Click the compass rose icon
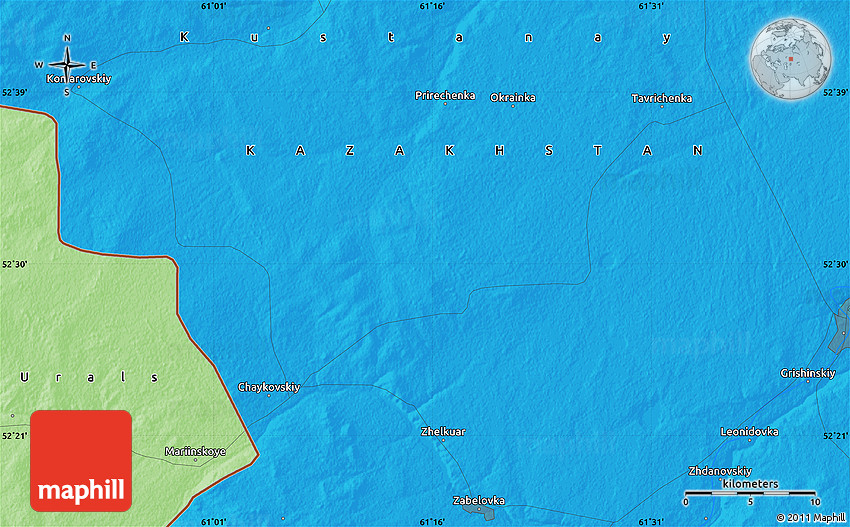Screen dimensions: 850x527 point(67,65)
